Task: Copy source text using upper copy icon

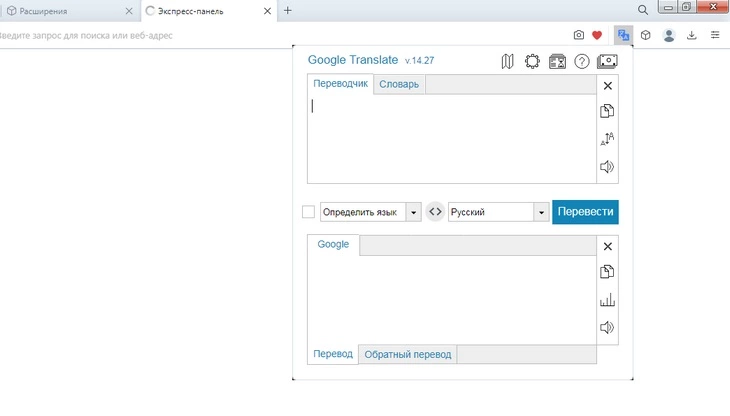Action: coord(607,111)
